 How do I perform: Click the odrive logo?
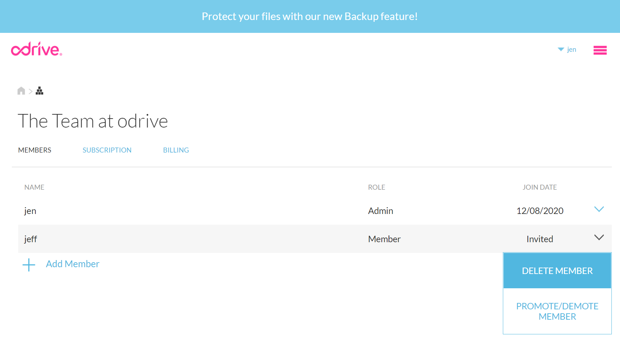(36, 49)
